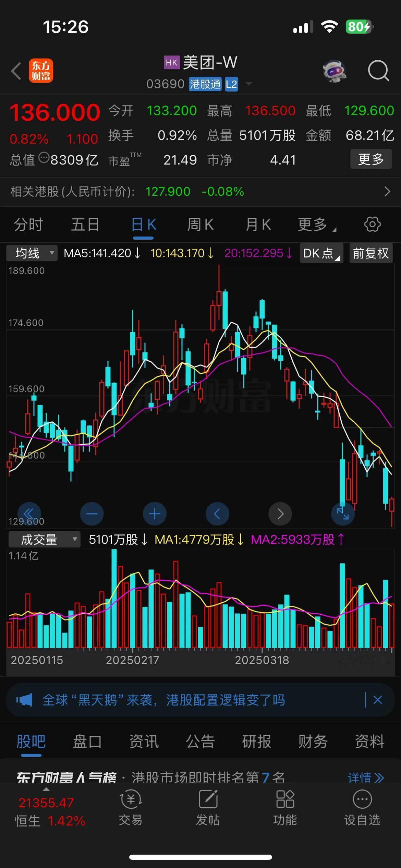
Task: Zoom in chart with plus icon
Action: 155,514
